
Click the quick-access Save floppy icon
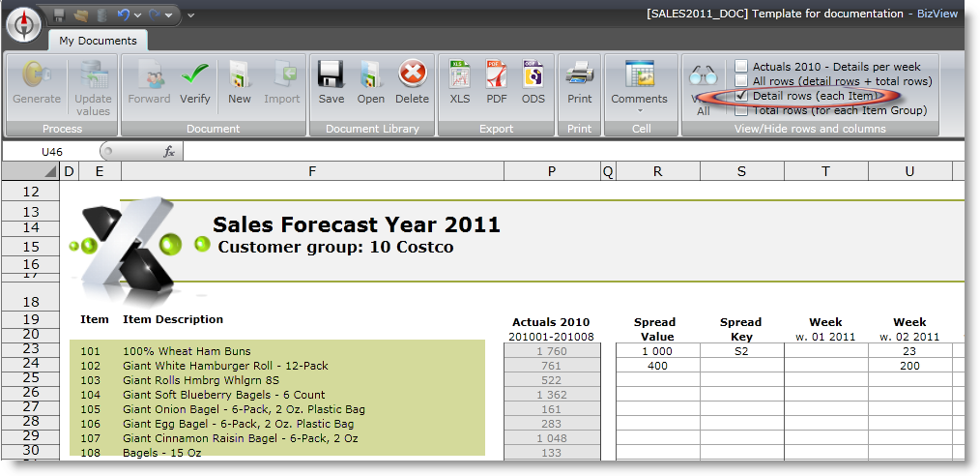[59, 15]
